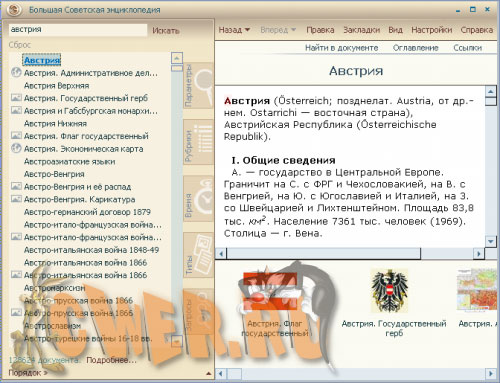Open the Оглавление link
Screen dimensions: 500x383
click(415, 48)
